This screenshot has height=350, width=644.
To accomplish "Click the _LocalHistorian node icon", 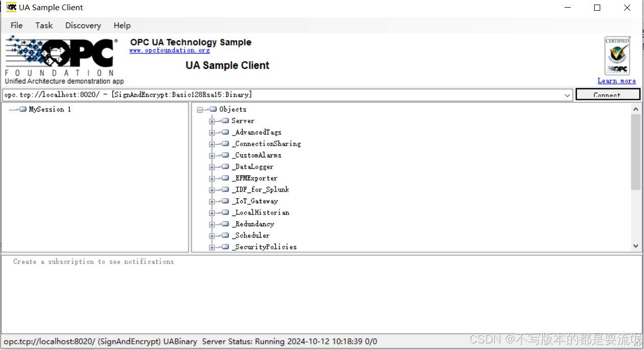I will (225, 212).
